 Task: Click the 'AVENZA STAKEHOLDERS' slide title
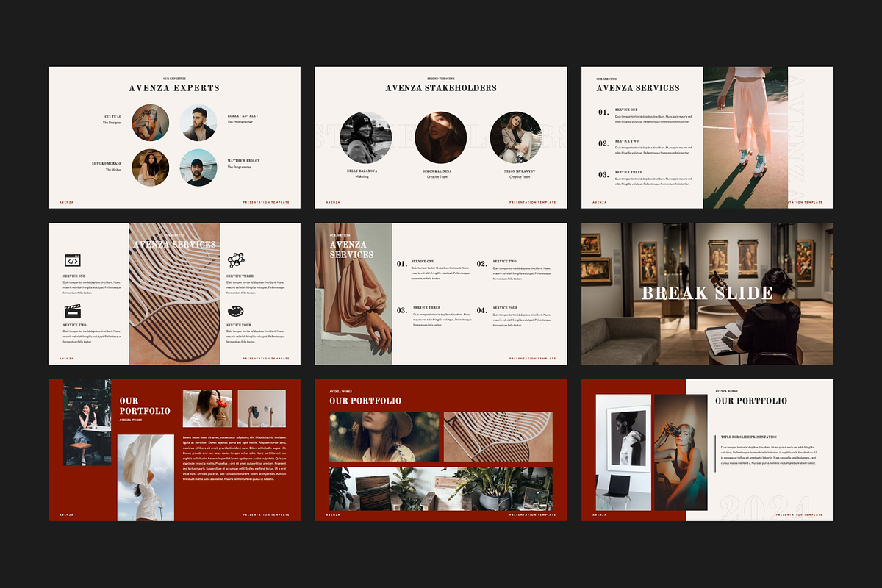(x=441, y=88)
